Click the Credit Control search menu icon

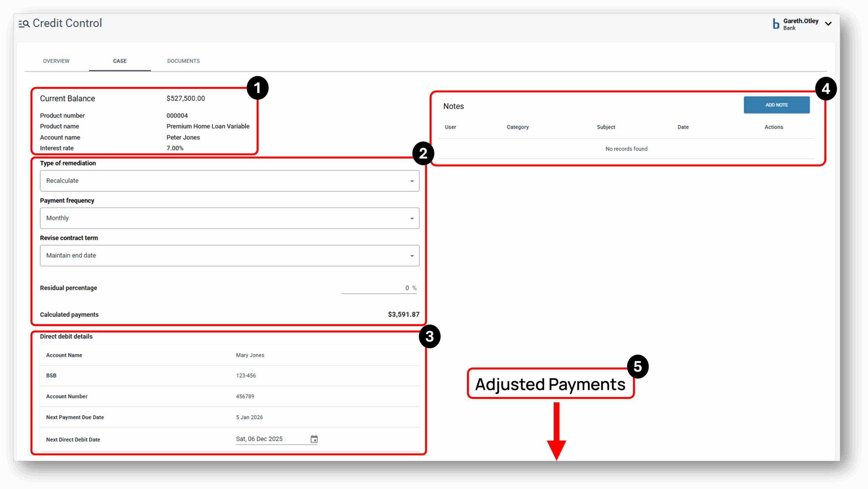(x=24, y=24)
